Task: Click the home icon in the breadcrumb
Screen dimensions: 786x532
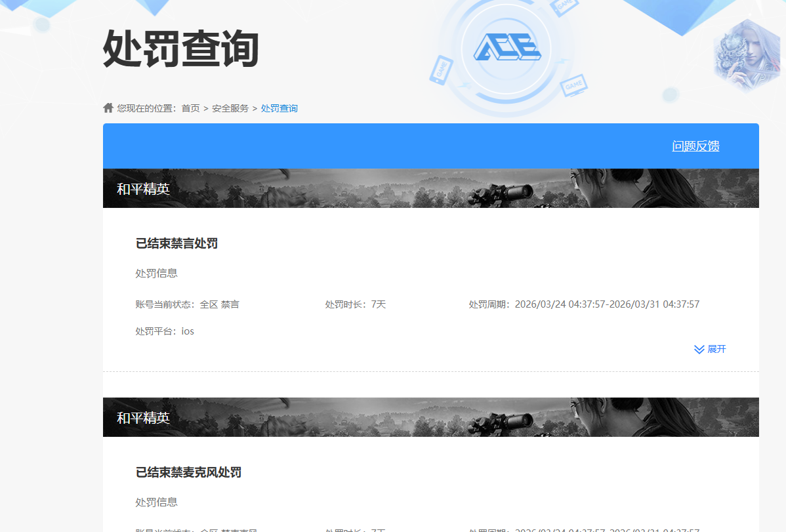Action: click(x=108, y=108)
